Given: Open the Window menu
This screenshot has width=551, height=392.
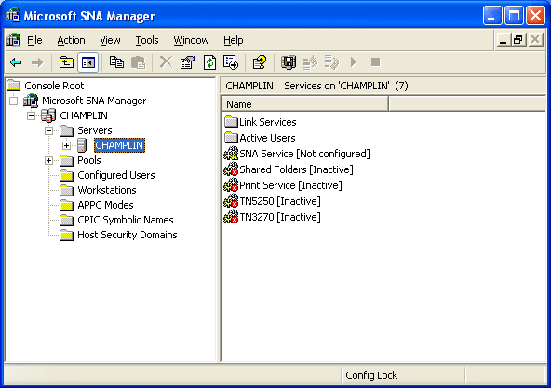Looking at the screenshot, I should coord(191,40).
